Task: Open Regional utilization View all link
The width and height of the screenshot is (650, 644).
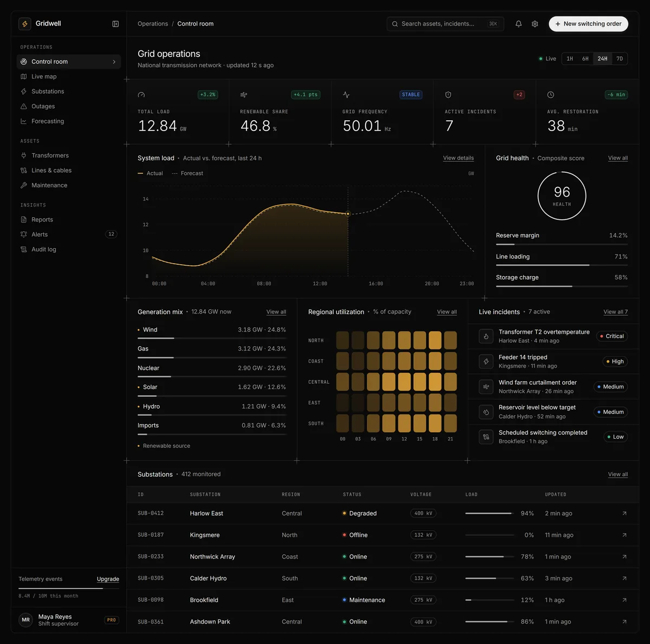Action: coord(447,312)
